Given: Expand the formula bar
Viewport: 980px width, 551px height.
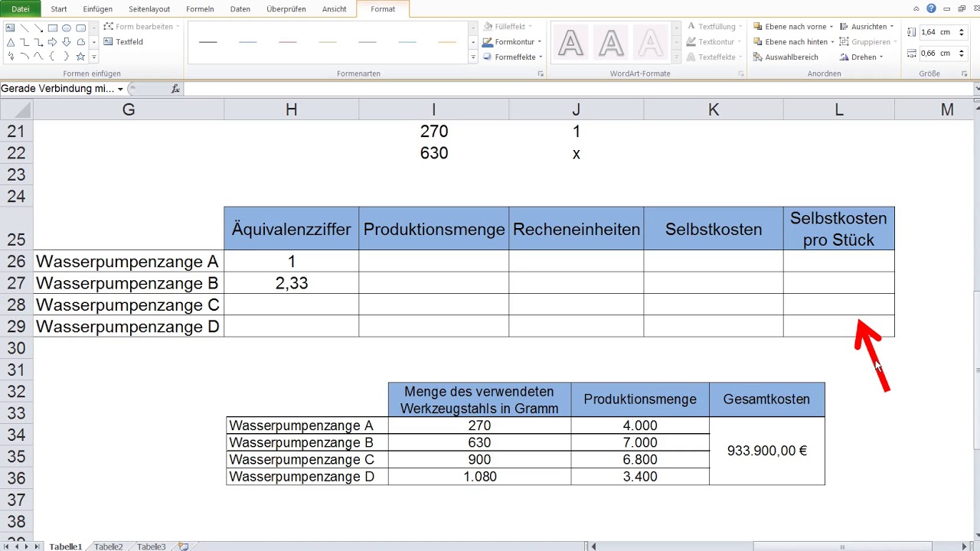Looking at the screenshot, I should (976, 89).
